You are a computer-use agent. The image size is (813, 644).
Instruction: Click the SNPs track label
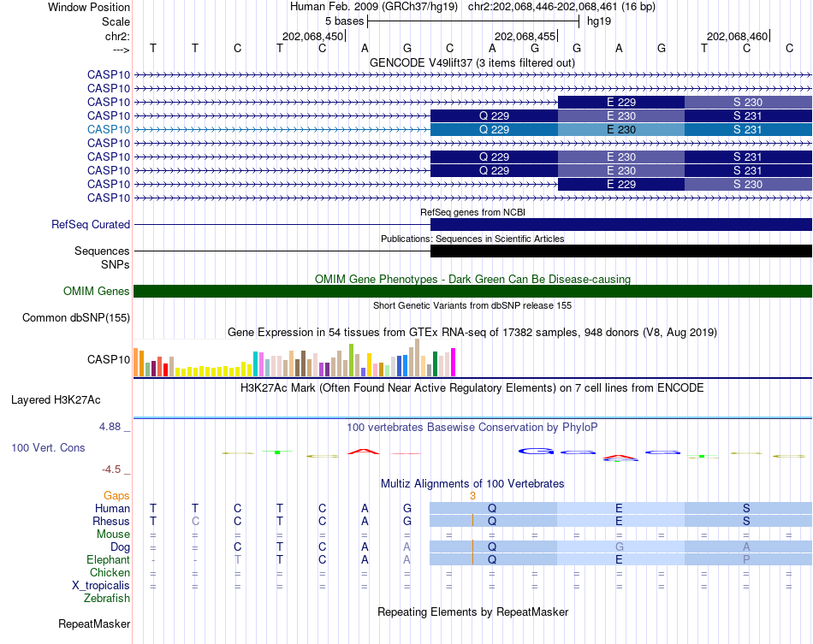[116, 265]
